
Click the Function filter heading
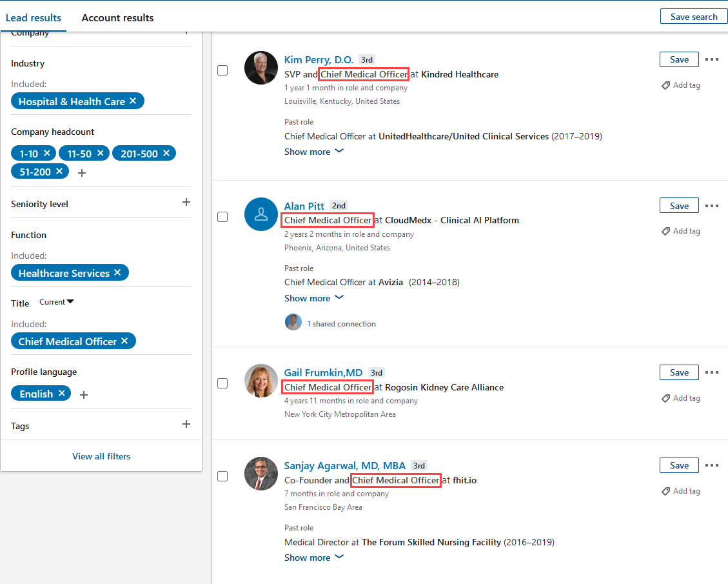pyautogui.click(x=29, y=235)
